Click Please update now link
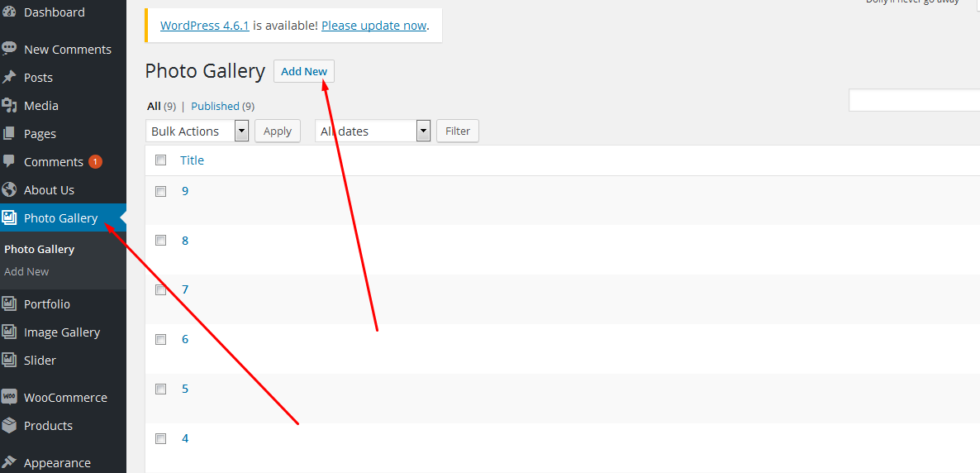This screenshot has width=980, height=473. pos(373,26)
